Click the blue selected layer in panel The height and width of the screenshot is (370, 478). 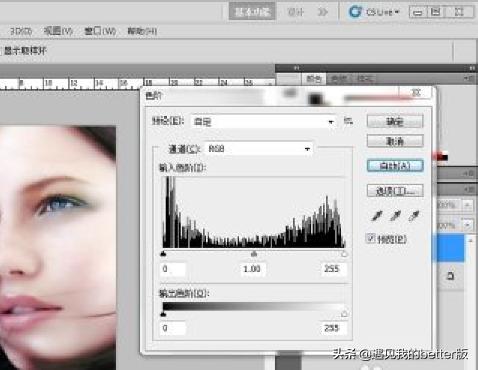[449, 248]
